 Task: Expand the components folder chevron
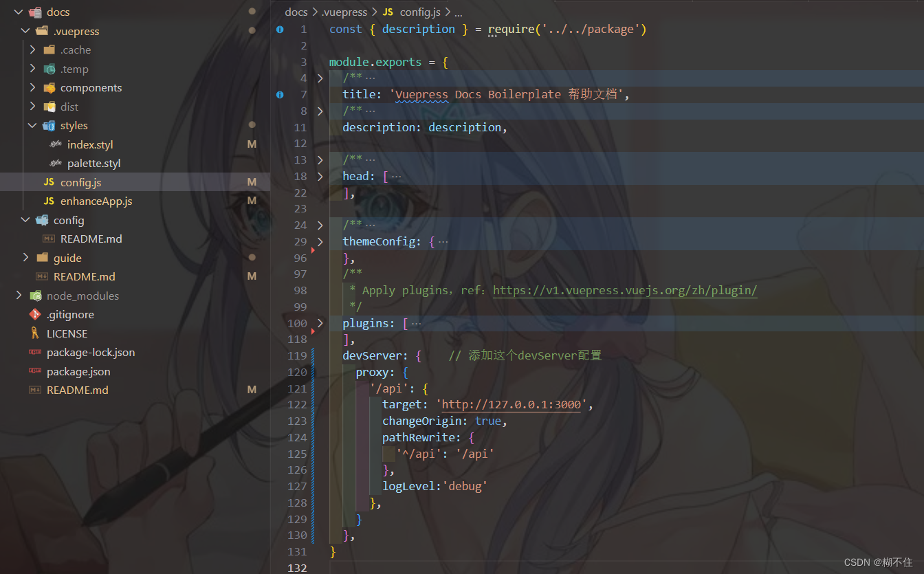(x=32, y=87)
